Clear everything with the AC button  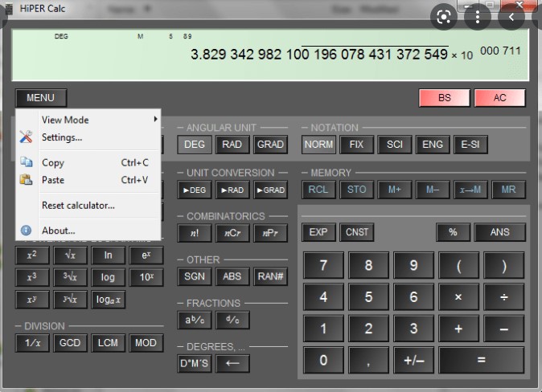(500, 98)
